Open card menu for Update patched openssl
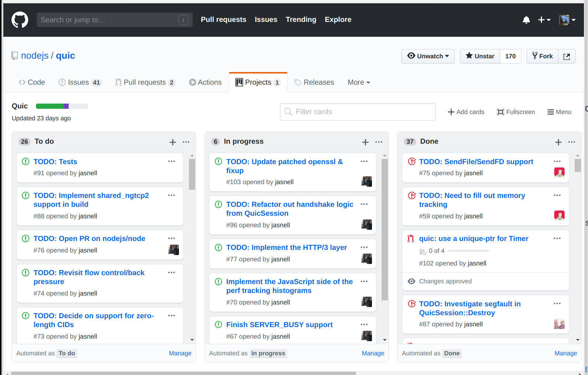 point(364,161)
